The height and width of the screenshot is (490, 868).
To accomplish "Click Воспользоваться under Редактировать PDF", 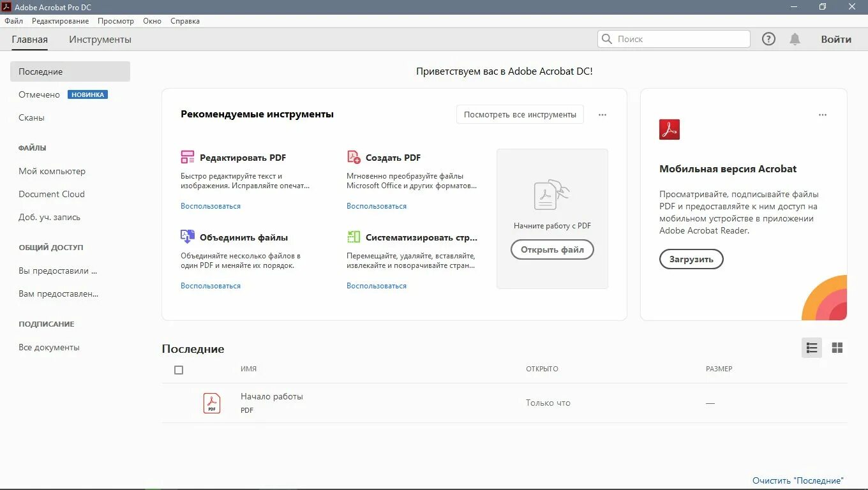I will tap(211, 206).
